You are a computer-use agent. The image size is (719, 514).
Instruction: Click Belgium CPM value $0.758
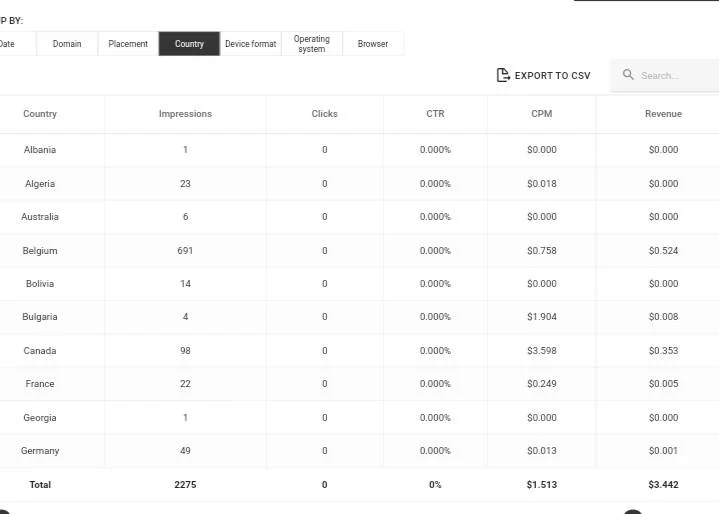tap(542, 250)
